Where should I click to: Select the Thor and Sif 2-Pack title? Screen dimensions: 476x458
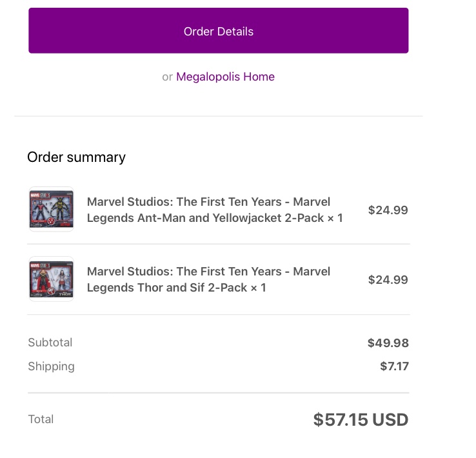coord(208,279)
